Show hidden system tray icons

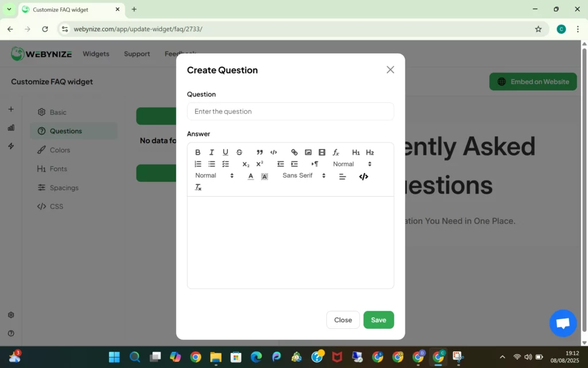[502, 356]
